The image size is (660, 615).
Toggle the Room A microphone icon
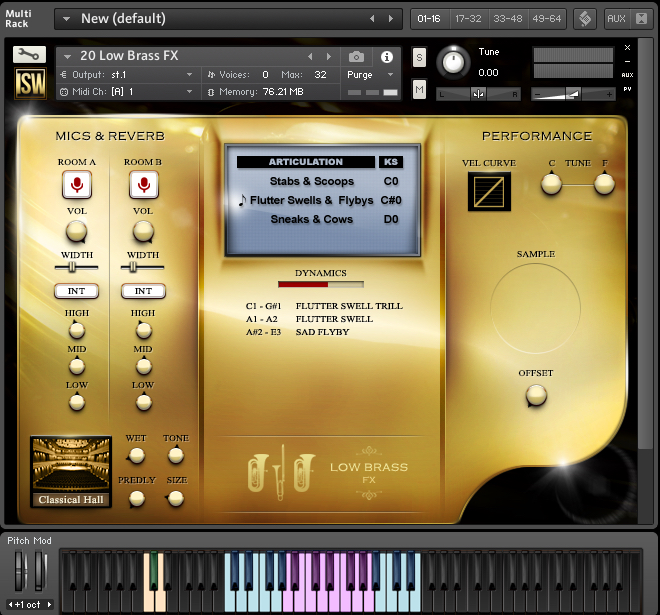(x=77, y=184)
